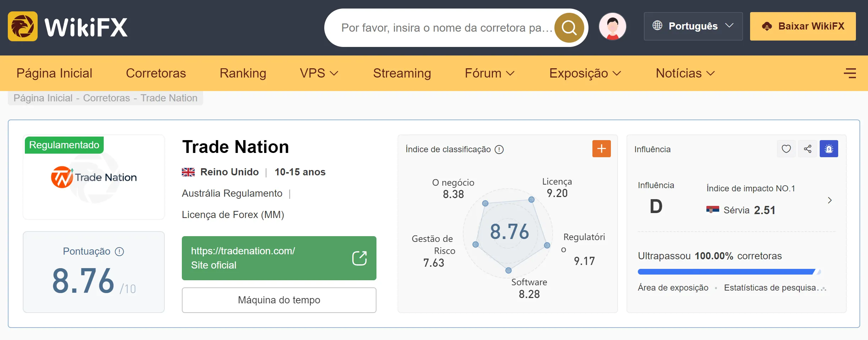Click the broker search input field
Viewport: 868px width, 340px height.
[447, 28]
